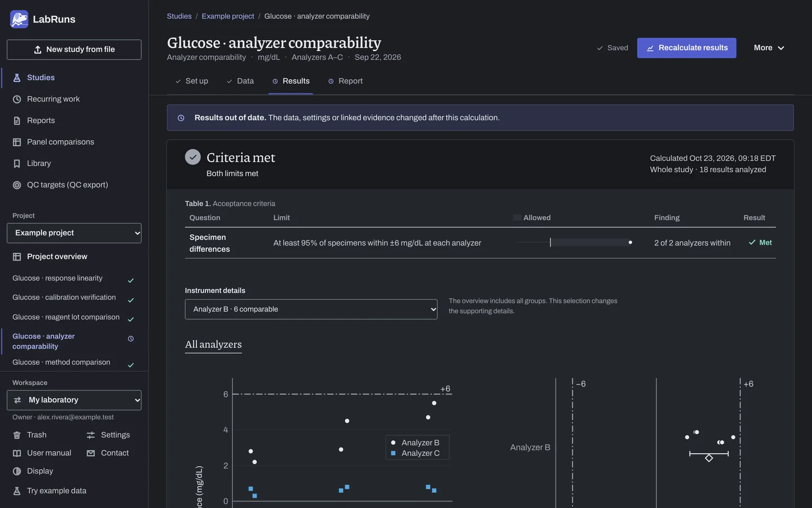
Task: Click the Recurring work clock icon
Action: pyautogui.click(x=17, y=99)
